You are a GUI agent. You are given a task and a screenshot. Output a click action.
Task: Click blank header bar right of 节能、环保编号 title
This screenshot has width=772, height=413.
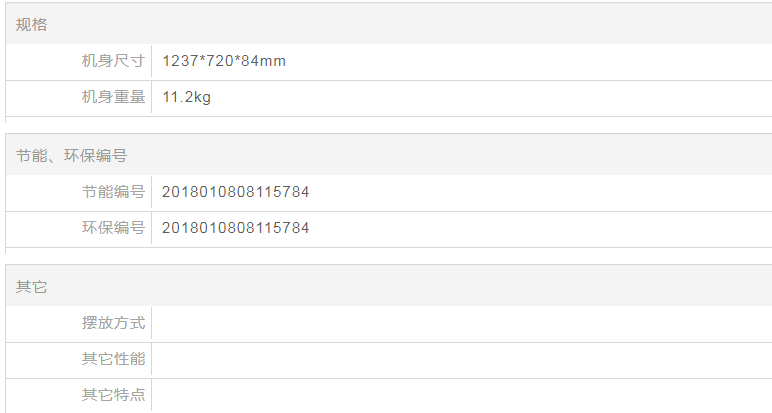point(450,156)
